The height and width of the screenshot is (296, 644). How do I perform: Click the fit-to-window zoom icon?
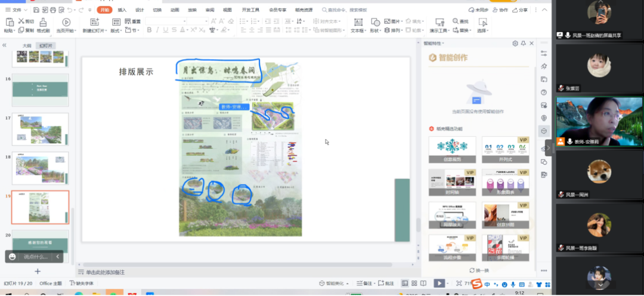pos(459,283)
